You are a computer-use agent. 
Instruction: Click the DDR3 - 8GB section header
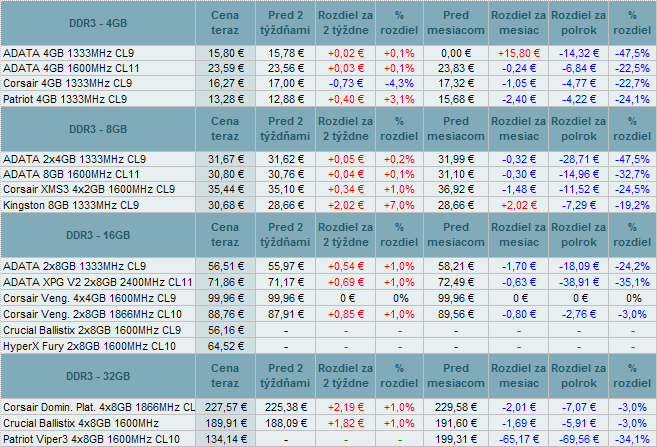[x=98, y=129]
